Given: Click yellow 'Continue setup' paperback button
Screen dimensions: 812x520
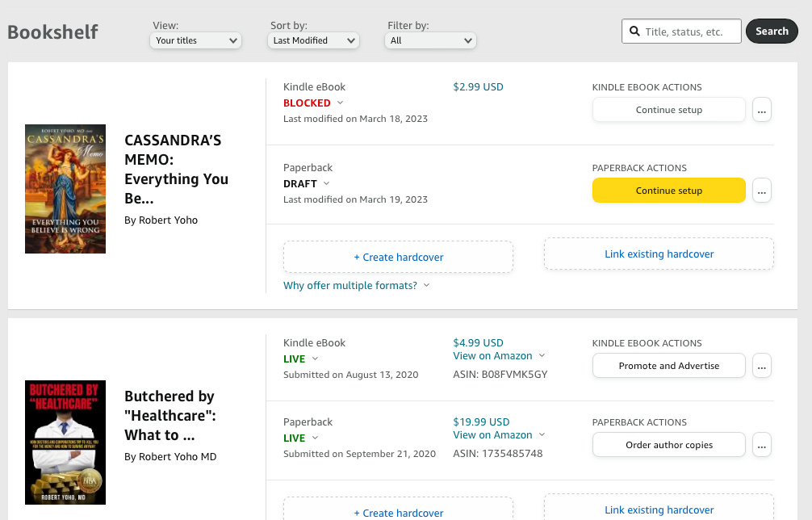Looking at the screenshot, I should tap(668, 191).
